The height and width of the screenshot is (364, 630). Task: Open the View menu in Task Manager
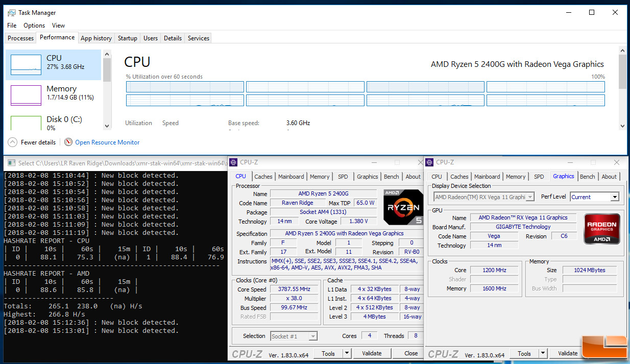click(59, 25)
